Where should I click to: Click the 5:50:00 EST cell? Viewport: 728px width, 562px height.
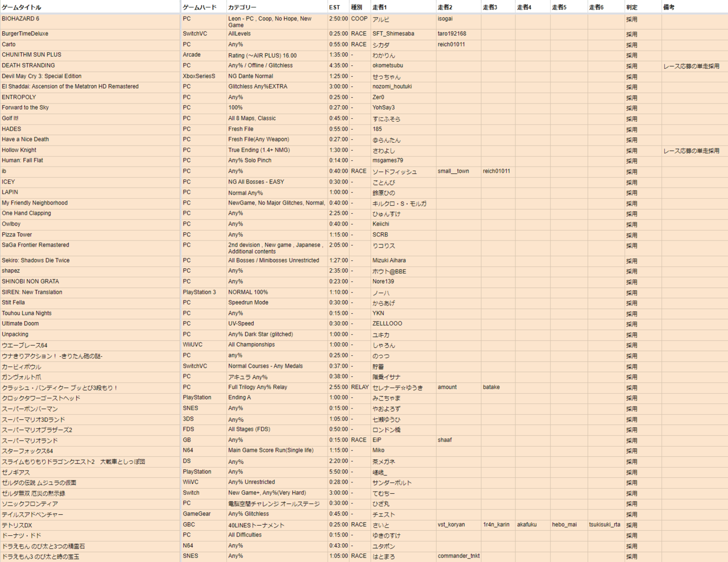coord(338,472)
